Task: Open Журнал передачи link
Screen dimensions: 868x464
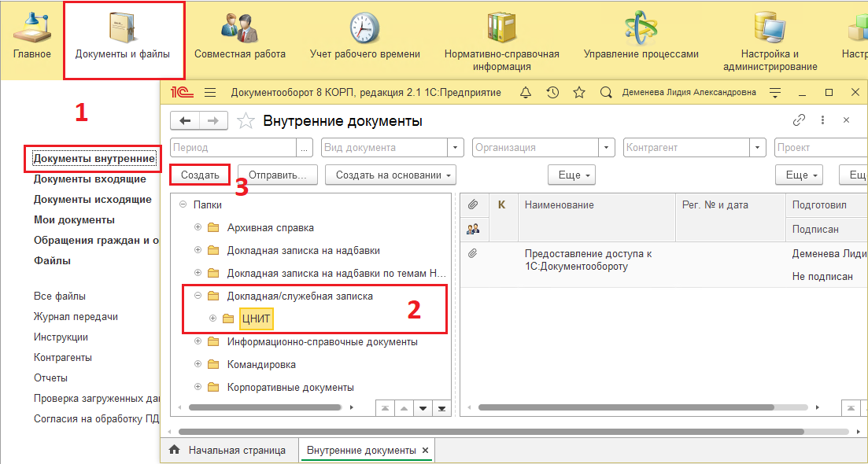Action: pos(76,317)
